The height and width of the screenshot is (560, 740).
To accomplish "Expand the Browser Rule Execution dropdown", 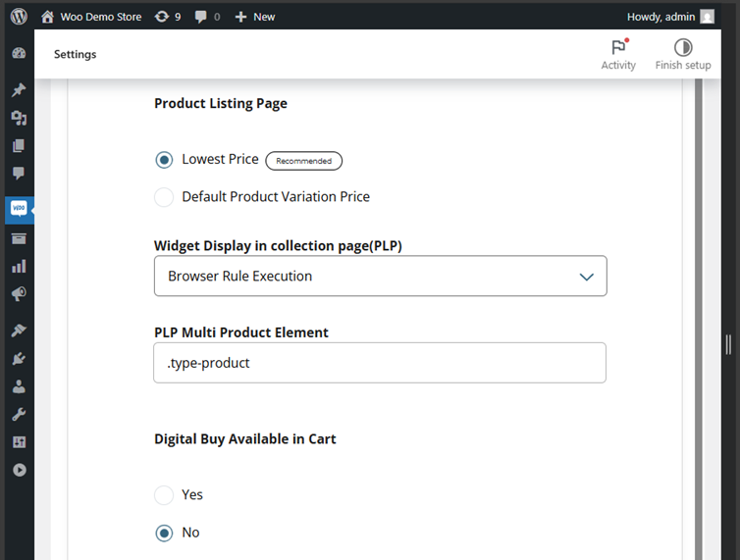I will [x=380, y=277].
